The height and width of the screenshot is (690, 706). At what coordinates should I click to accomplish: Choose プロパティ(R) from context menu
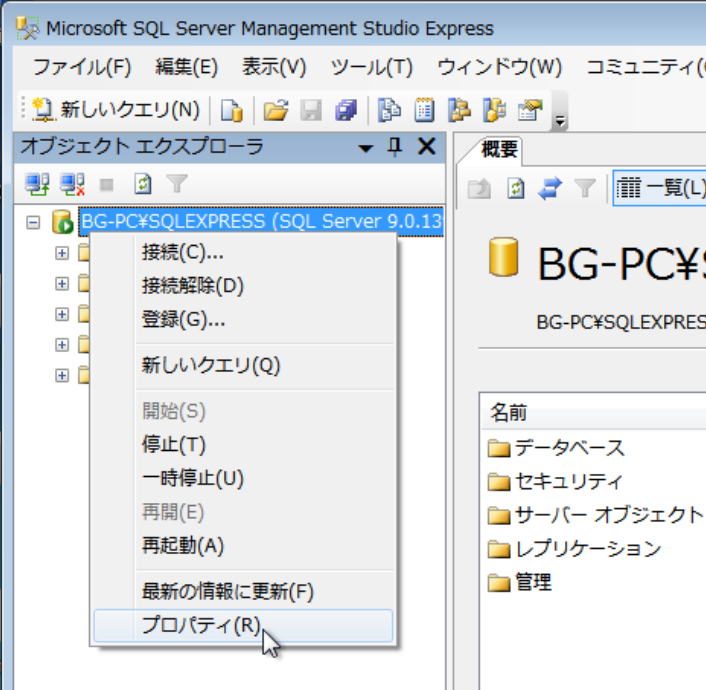pos(243,626)
